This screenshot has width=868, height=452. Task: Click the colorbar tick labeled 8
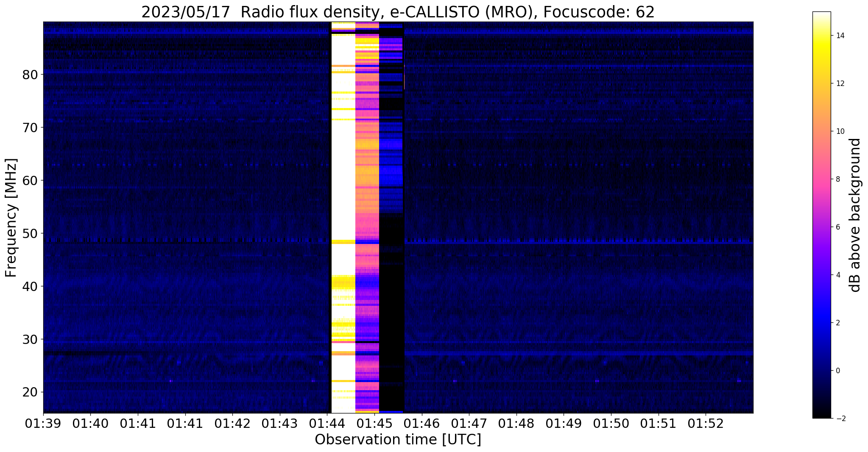click(837, 179)
